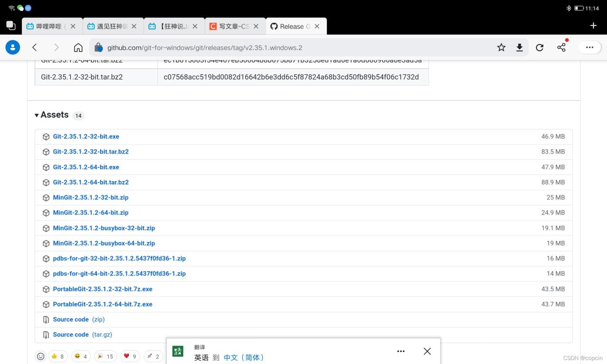This screenshot has height=364, width=607.
Task: Open the browser home page
Action: (x=78, y=47)
